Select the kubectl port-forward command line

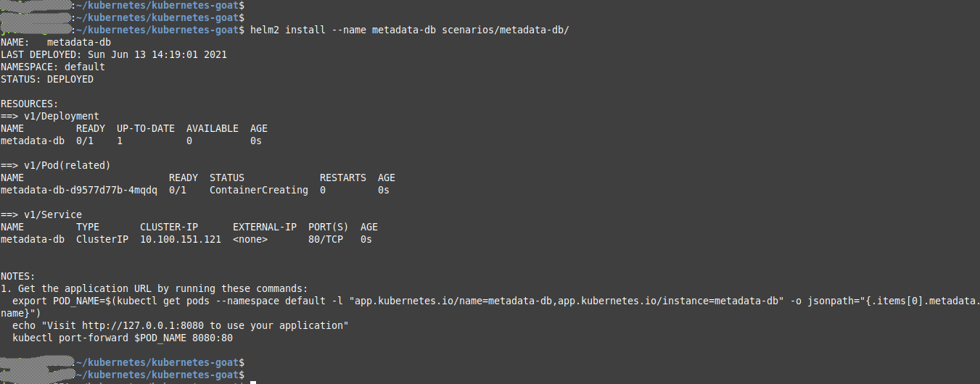point(123,338)
